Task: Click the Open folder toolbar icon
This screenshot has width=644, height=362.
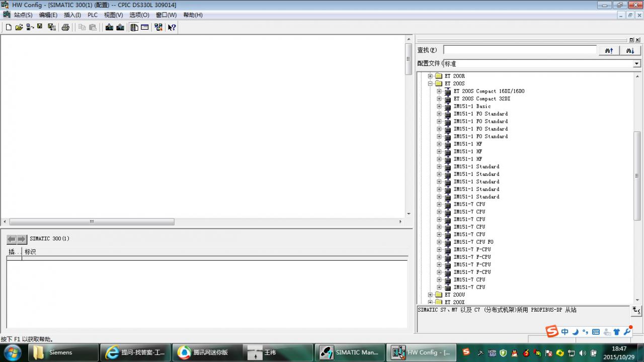Action: 19,27
